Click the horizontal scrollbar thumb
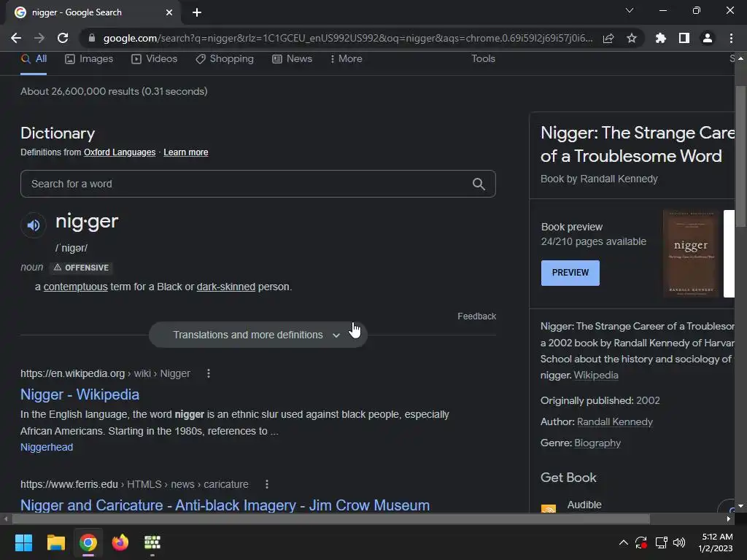 [330, 518]
